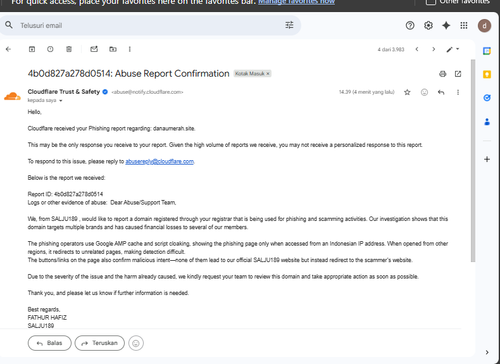Get add-ons with the plus icon
The width and height of the screenshot is (500, 364).
pos(487,159)
